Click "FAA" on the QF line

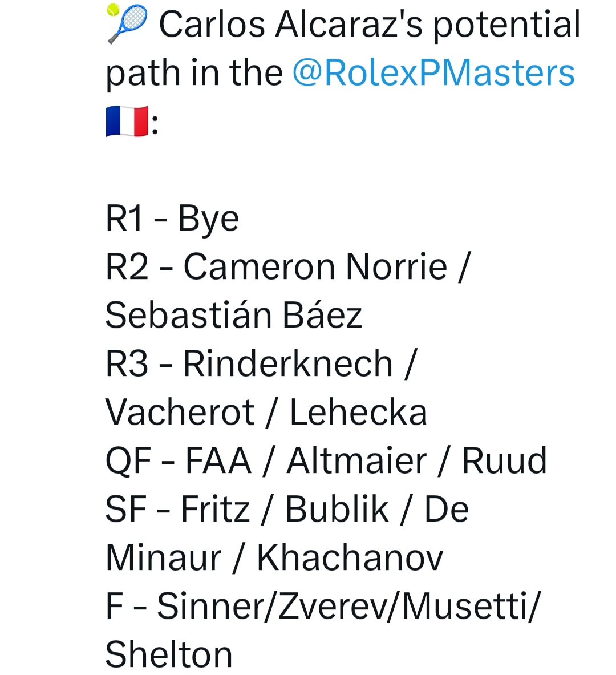click(218, 461)
